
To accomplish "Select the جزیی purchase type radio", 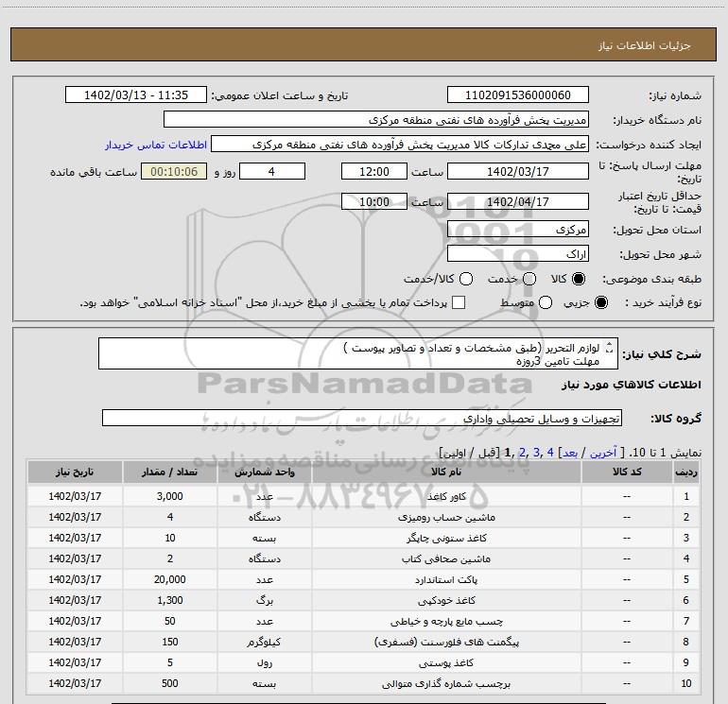I will coord(600,302).
